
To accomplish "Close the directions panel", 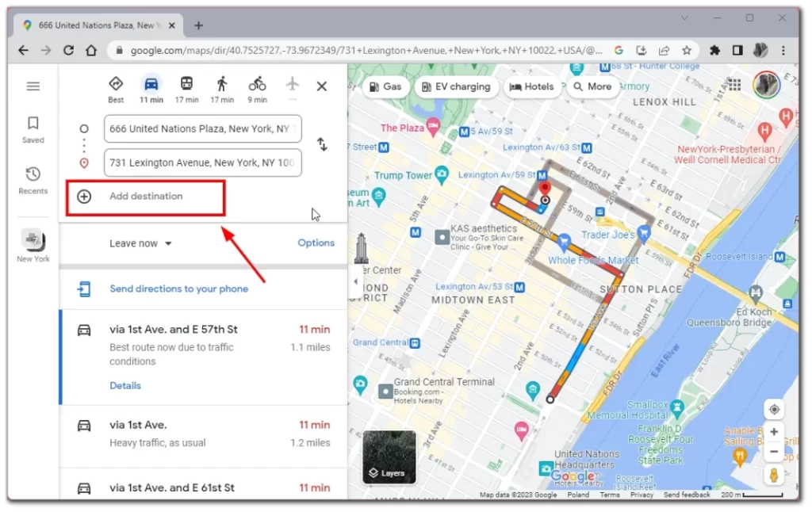I will pos(322,86).
